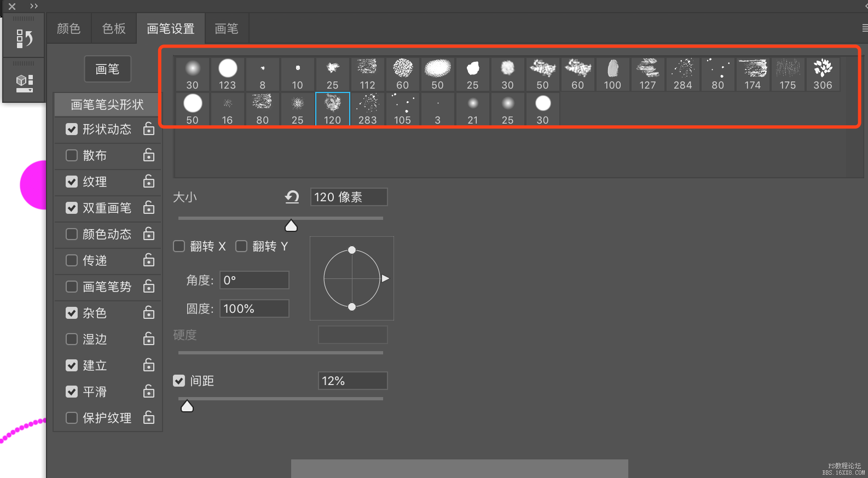868x478 pixels.
Task: Click the 120 像素 size input field
Action: coord(349,197)
